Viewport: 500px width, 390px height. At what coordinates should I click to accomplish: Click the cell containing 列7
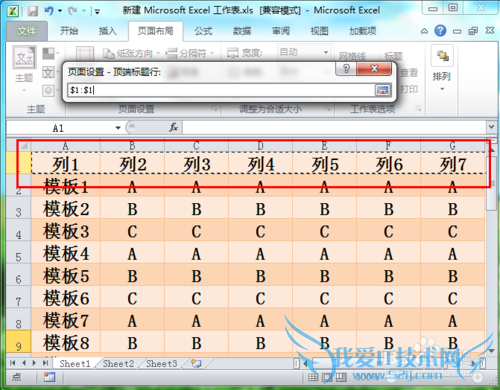pyautogui.click(x=452, y=163)
